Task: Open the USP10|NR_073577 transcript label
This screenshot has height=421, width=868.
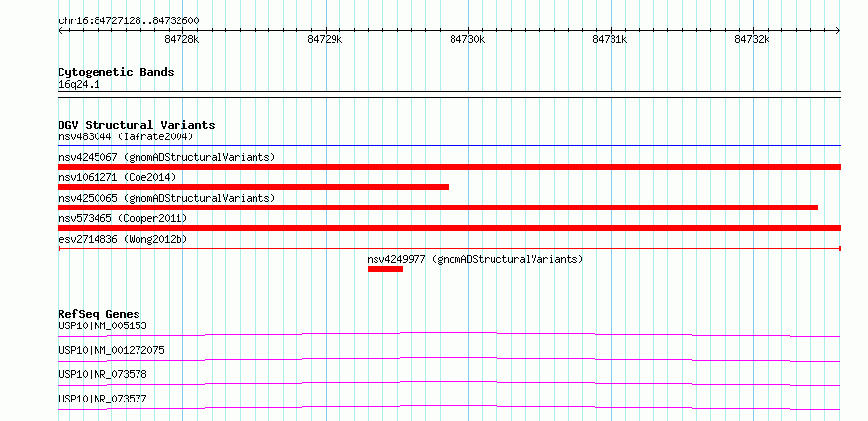Action: (102, 399)
